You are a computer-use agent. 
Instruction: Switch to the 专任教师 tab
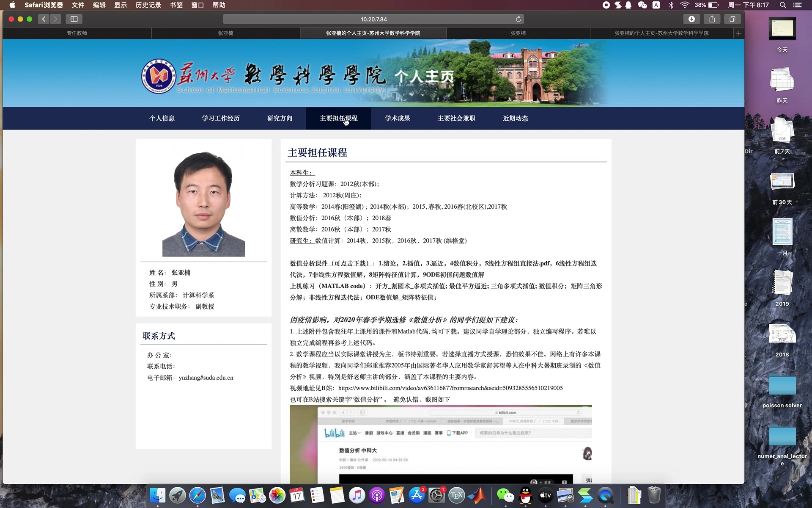(x=77, y=33)
